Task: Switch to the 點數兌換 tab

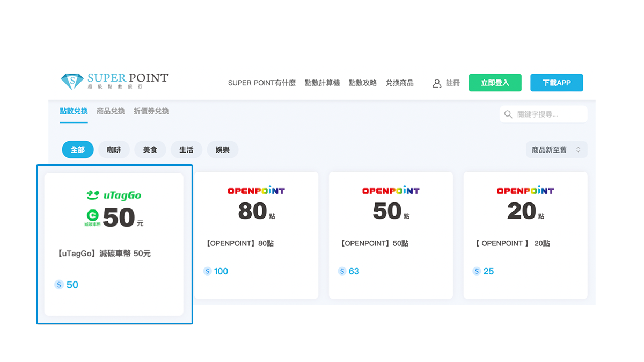Action: 74,111
